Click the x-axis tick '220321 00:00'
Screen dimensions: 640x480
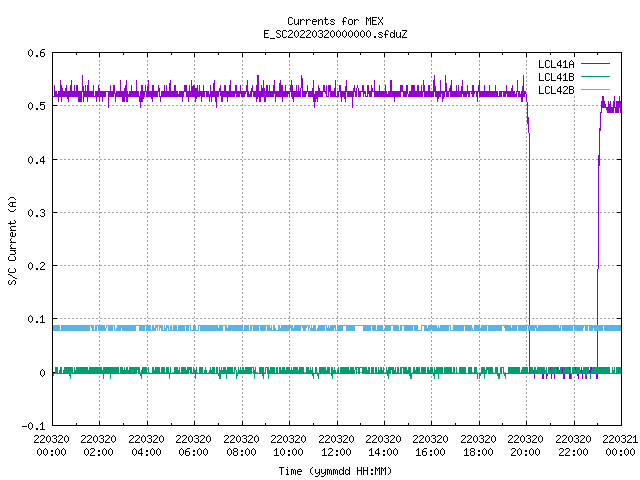(620, 446)
